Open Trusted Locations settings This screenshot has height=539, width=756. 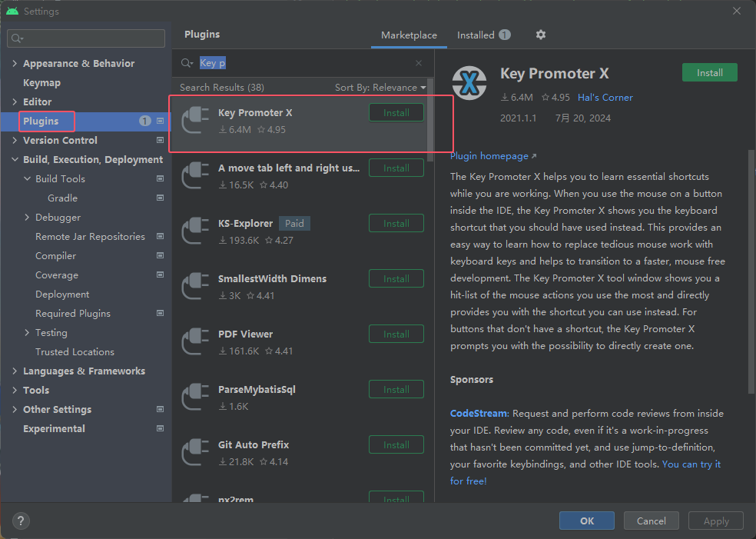[75, 352]
